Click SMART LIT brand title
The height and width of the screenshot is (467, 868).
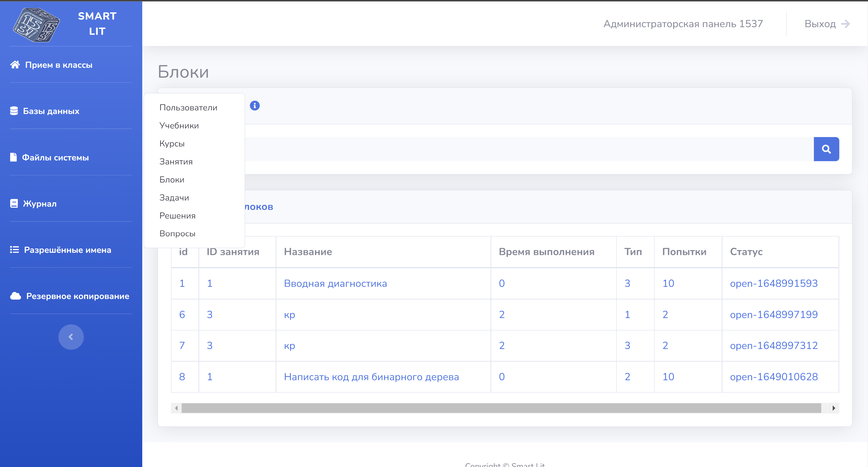click(x=97, y=24)
